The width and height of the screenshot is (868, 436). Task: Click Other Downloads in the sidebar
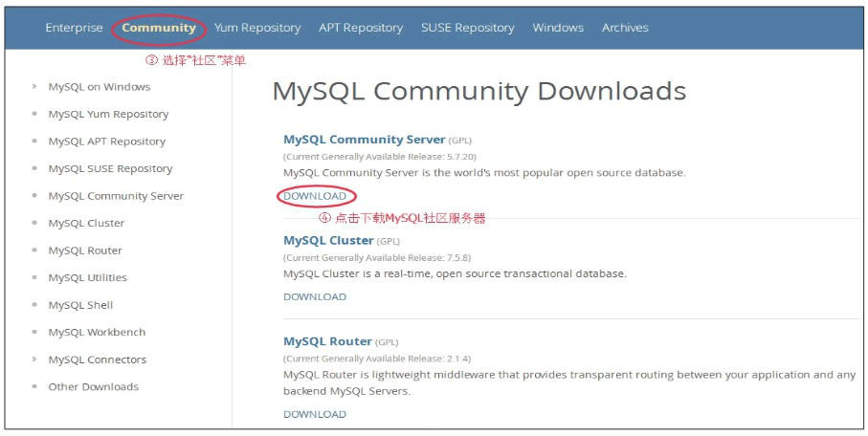point(93,387)
